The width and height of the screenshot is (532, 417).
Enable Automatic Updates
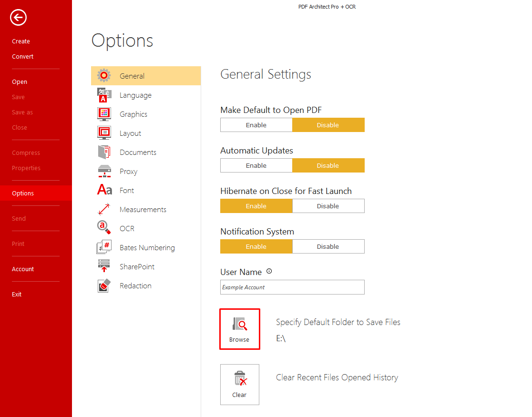point(256,165)
